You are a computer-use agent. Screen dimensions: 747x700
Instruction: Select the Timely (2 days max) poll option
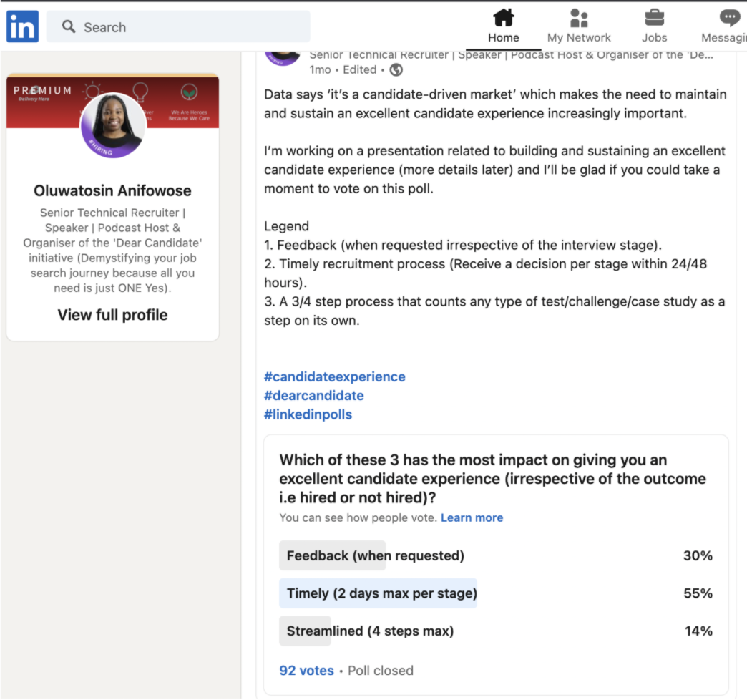pyautogui.click(x=381, y=593)
